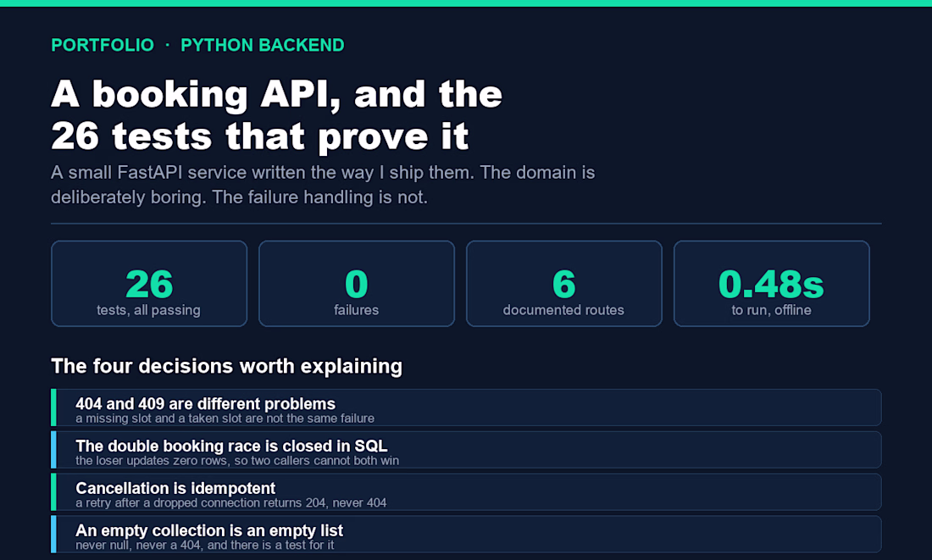Select "The double booking race is closed in SQL"
This screenshot has width=932, height=560.
coord(231,446)
